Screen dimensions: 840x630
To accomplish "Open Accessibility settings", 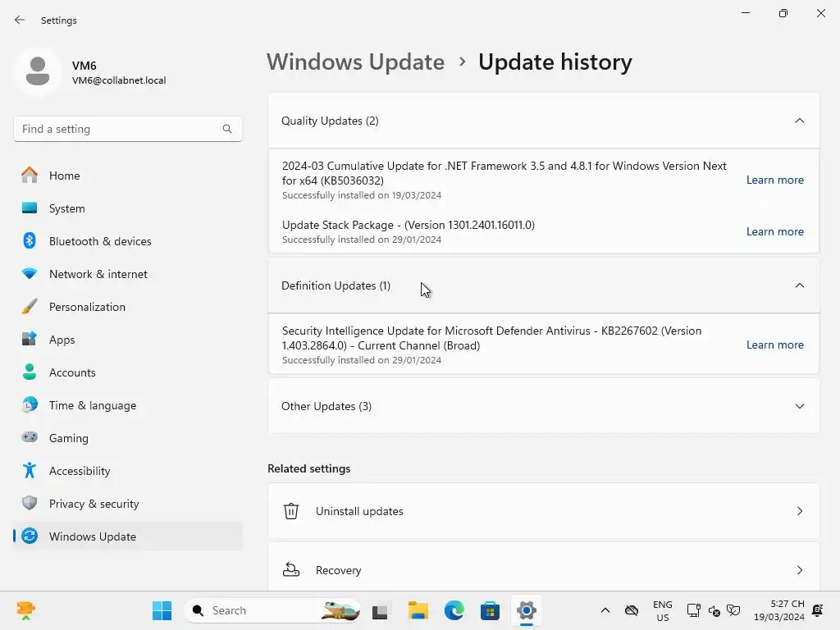I will (x=128, y=470).
